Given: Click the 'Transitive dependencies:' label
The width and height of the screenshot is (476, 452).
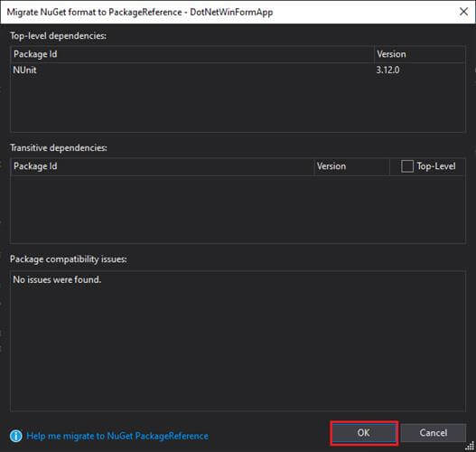Looking at the screenshot, I should pos(59,148).
